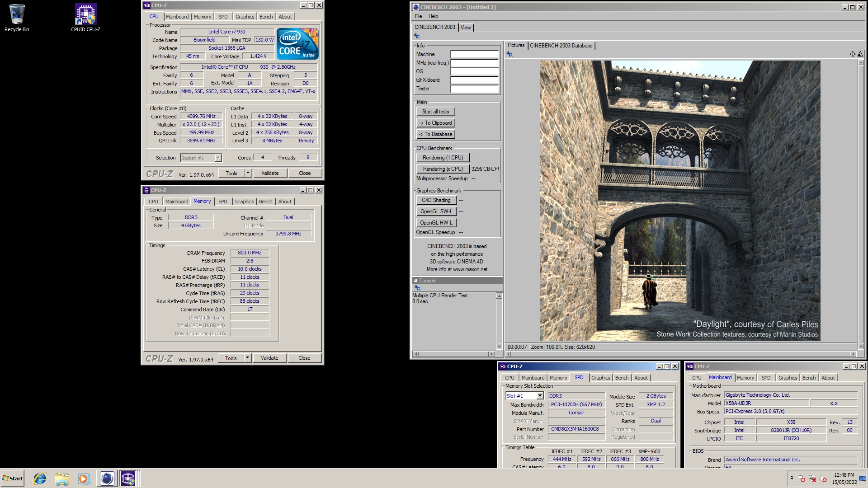
Task: Click the motherboard model X58A-UD3R
Action: [766, 404]
